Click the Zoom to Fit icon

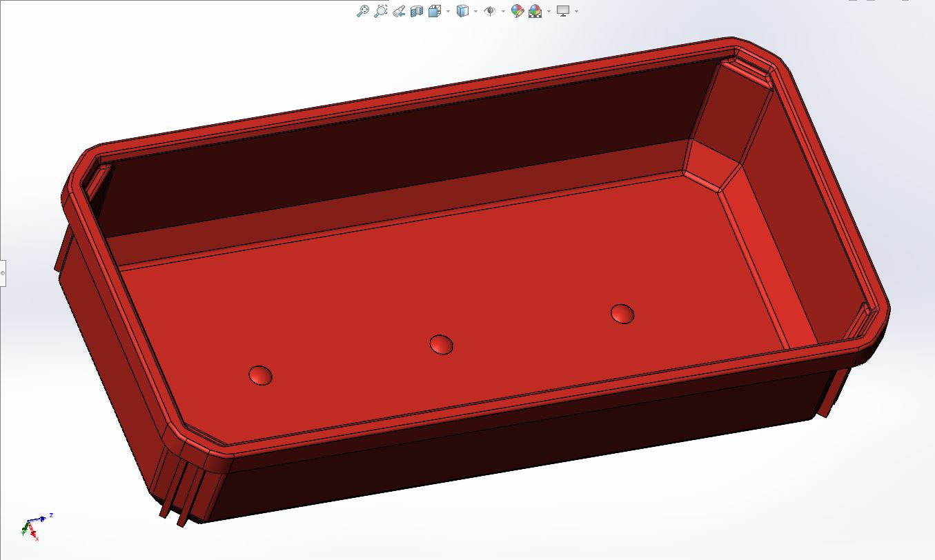pos(362,11)
